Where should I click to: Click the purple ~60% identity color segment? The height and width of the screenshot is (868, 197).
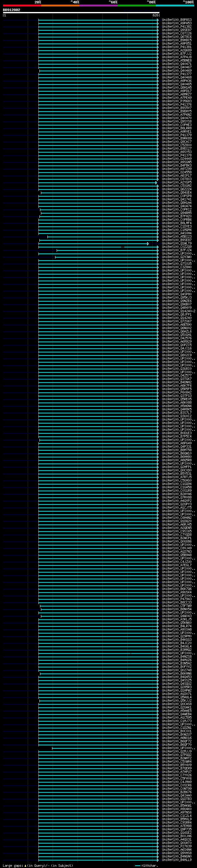tap(98, 6)
